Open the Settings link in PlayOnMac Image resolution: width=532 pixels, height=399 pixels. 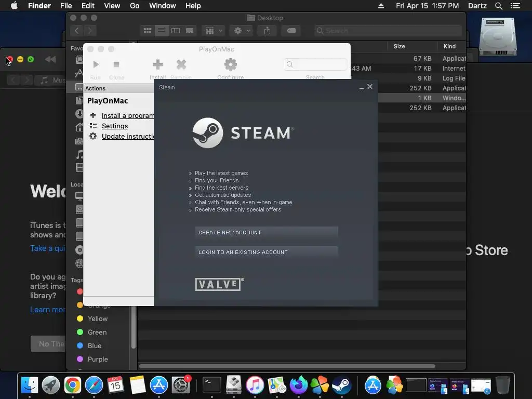[x=115, y=126]
